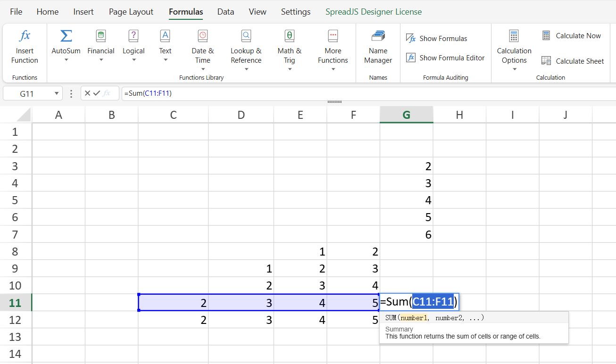This screenshot has width=616, height=364.
Task: Click in the formula bar input field
Action: click(368, 93)
